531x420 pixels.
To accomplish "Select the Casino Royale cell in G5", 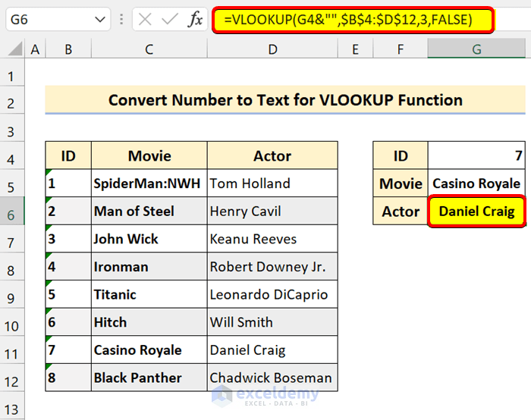I will 477,183.
